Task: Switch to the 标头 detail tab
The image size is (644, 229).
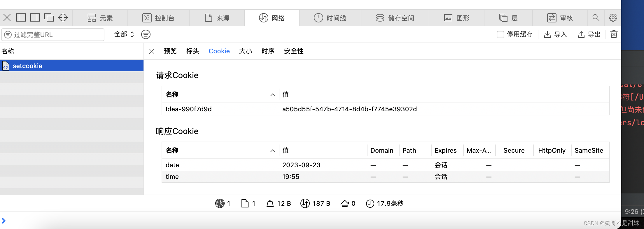Action: pos(193,51)
